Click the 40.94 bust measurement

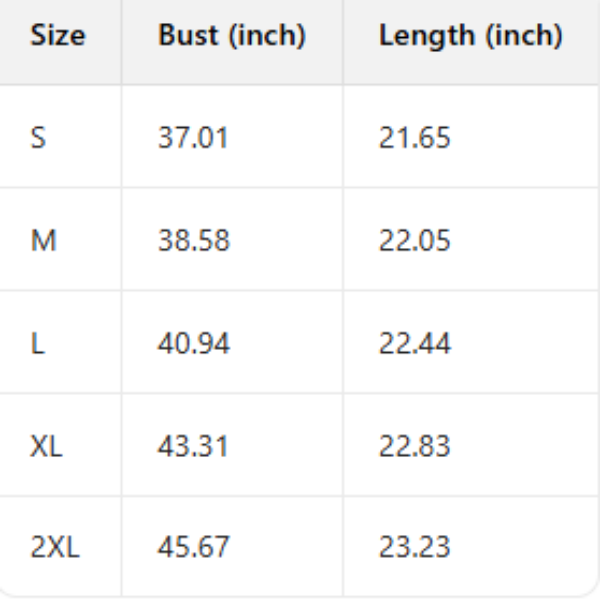tap(193, 344)
